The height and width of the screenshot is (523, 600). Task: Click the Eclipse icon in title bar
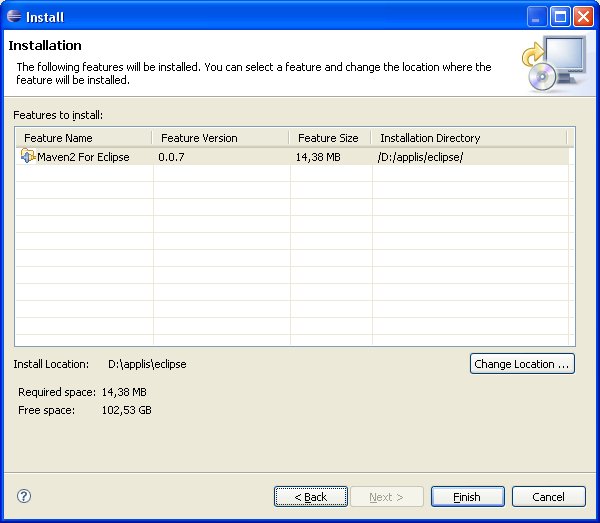[x=13, y=17]
